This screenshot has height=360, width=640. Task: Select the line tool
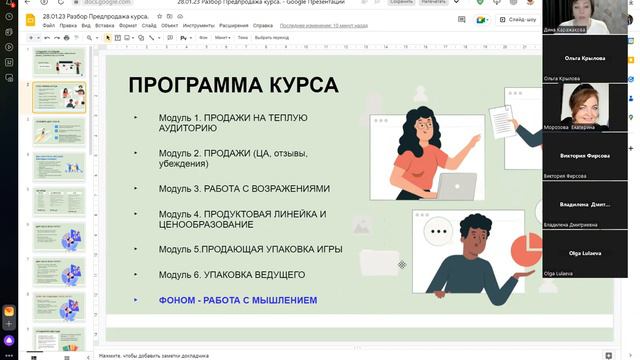[x=151, y=38]
